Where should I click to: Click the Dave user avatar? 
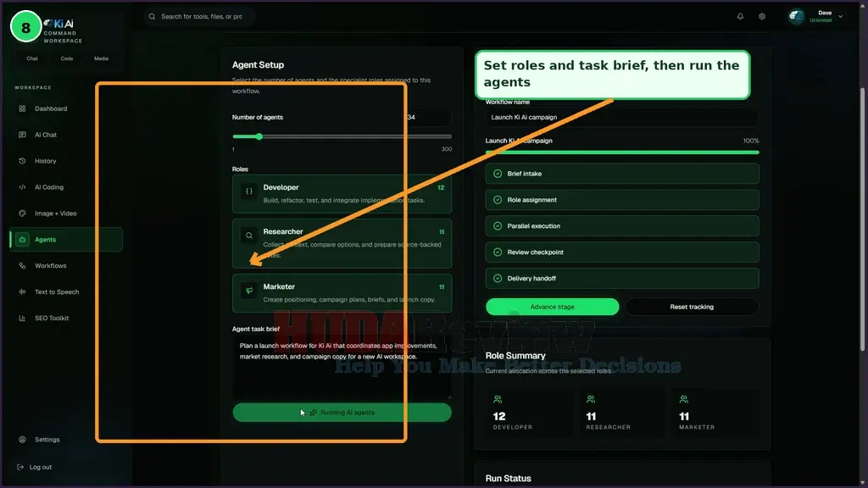(x=797, y=17)
